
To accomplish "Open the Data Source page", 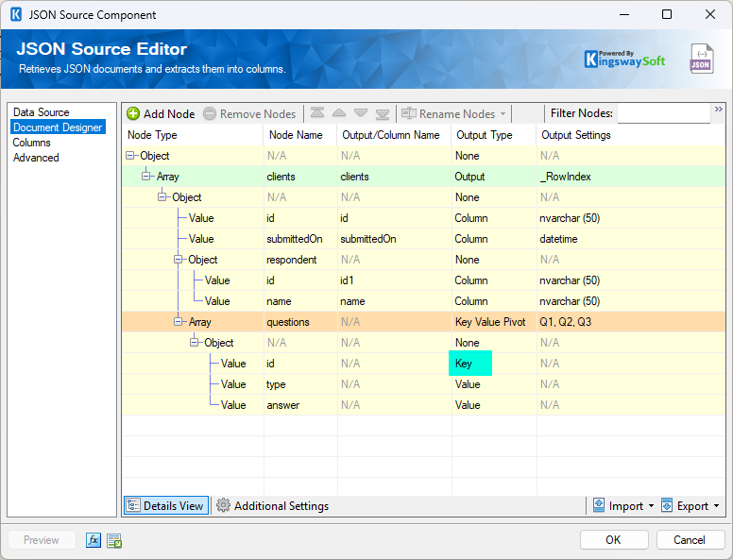I will pyautogui.click(x=42, y=112).
